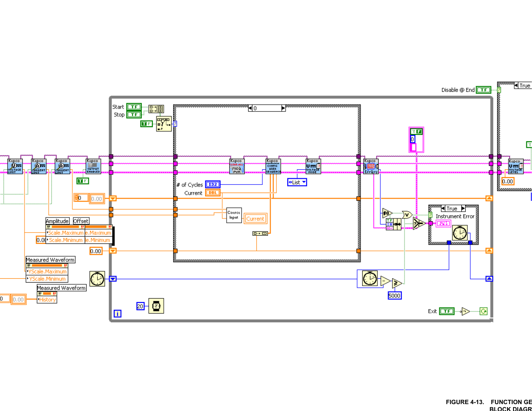Image resolution: width=532 pixels, height=411 pixels.
Task: Click the Stop boolean TF terminal
Action: pyautogui.click(x=134, y=115)
